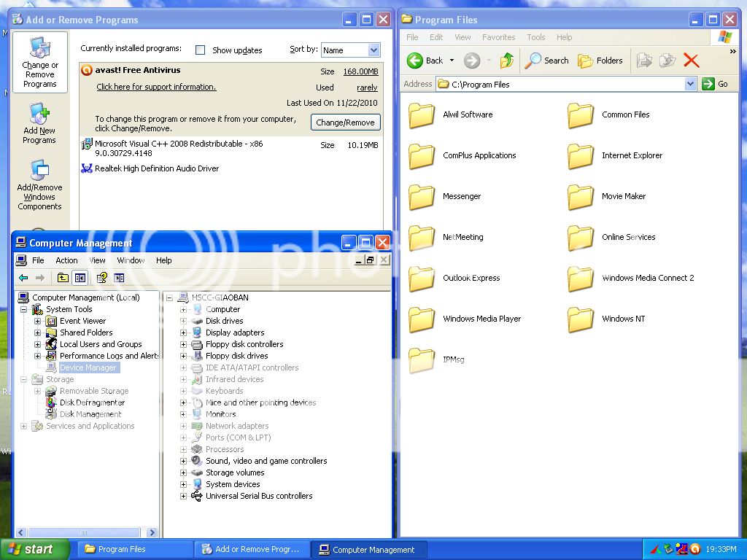Expand the System devices category
Image resolution: width=747 pixels, height=560 pixels.
183,485
